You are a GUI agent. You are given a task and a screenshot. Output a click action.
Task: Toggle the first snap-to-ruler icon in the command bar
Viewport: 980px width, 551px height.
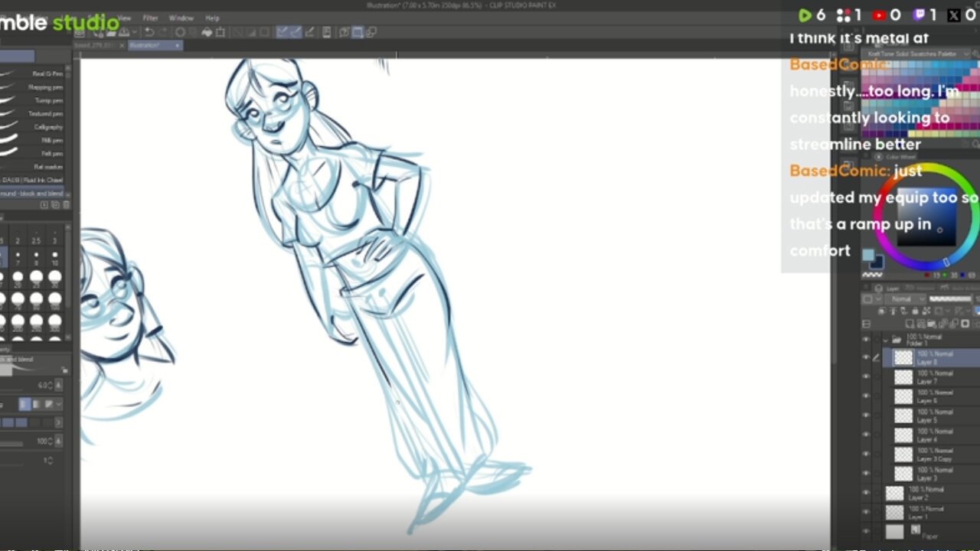(x=282, y=32)
